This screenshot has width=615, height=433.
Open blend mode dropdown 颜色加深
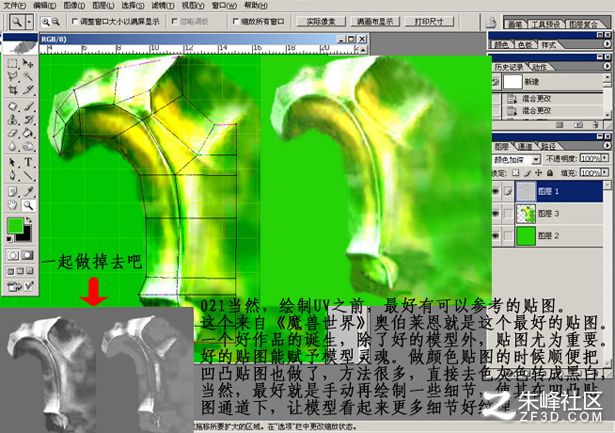pyautogui.click(x=536, y=160)
